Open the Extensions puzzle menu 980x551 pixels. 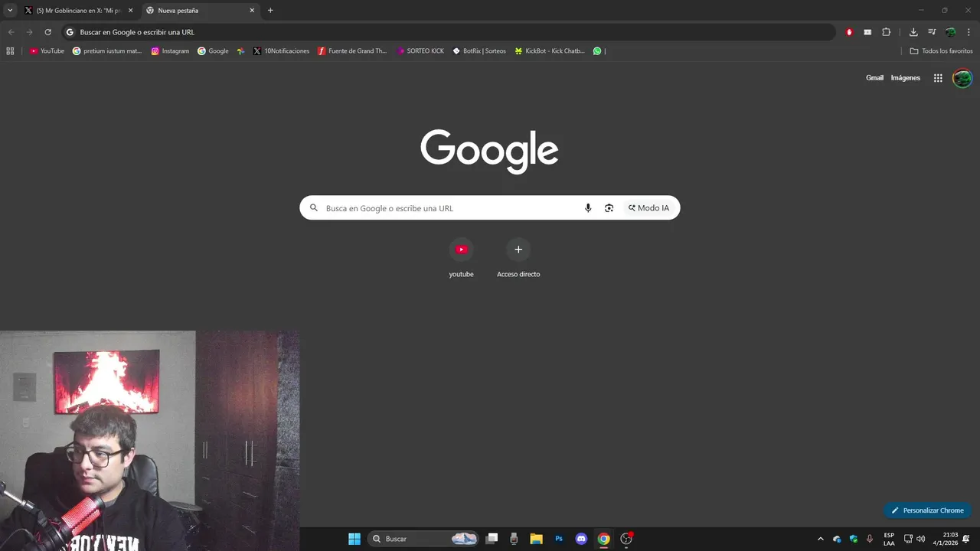point(887,32)
